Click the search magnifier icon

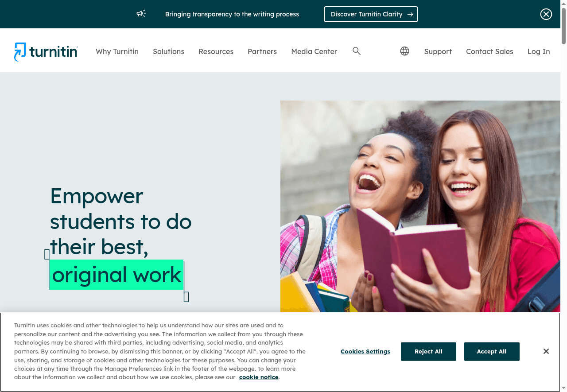click(x=357, y=51)
